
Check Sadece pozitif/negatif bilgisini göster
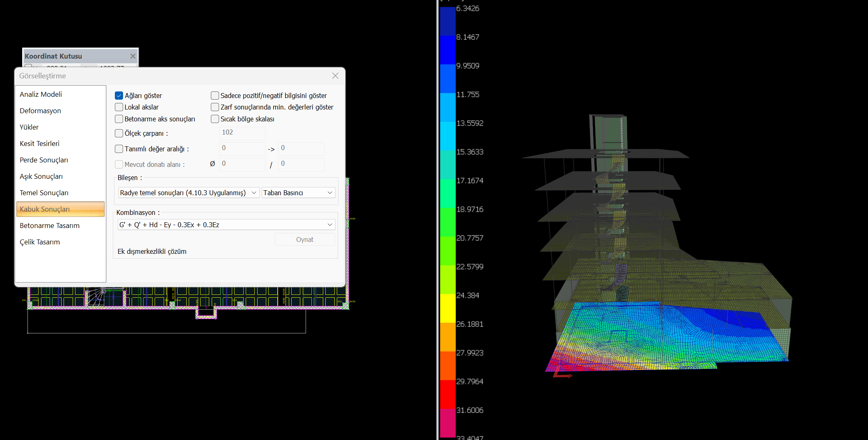coord(215,96)
